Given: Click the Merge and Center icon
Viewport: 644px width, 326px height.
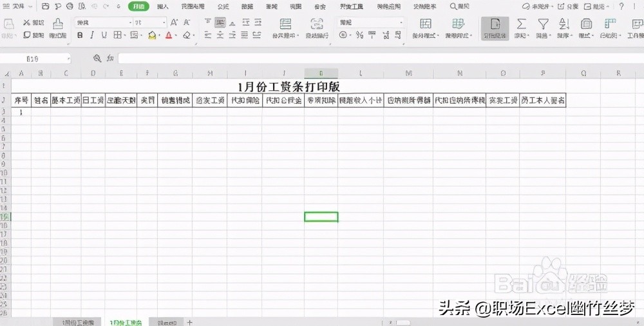Looking at the screenshot, I should [286, 24].
